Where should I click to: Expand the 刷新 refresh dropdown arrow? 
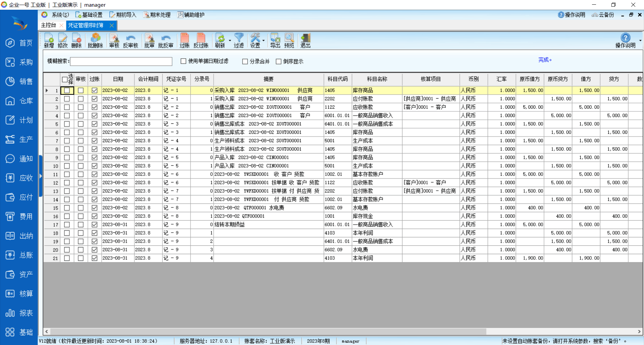[x=230, y=41]
